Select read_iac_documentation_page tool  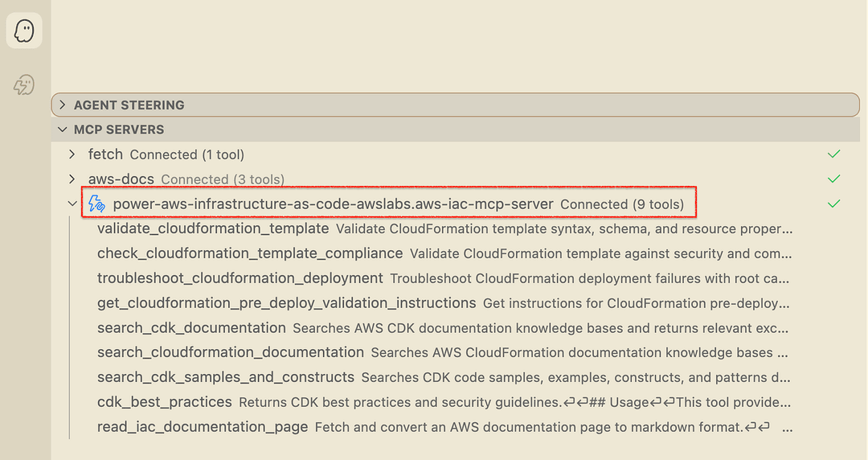click(203, 427)
